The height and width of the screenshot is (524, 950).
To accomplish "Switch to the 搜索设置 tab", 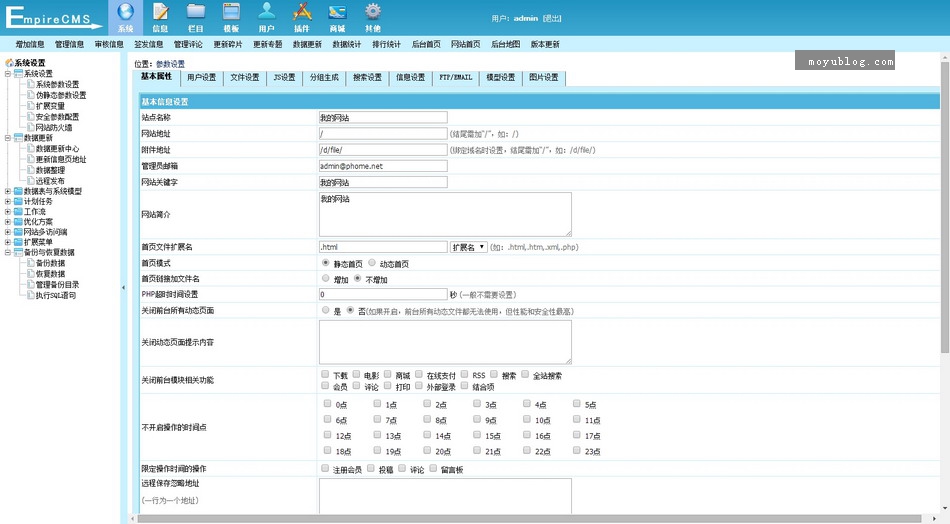I will [x=368, y=78].
